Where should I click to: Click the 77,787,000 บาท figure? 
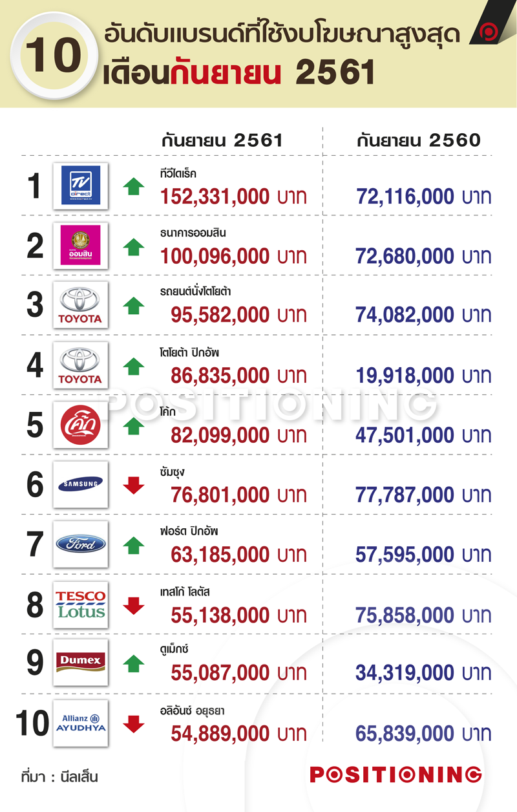click(x=423, y=496)
